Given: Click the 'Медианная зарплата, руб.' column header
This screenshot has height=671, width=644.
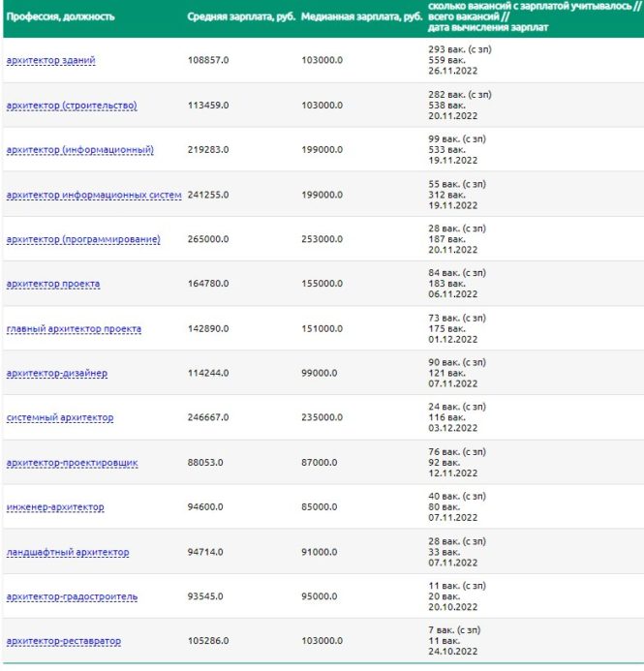Looking at the screenshot, I should pyautogui.click(x=362, y=16).
